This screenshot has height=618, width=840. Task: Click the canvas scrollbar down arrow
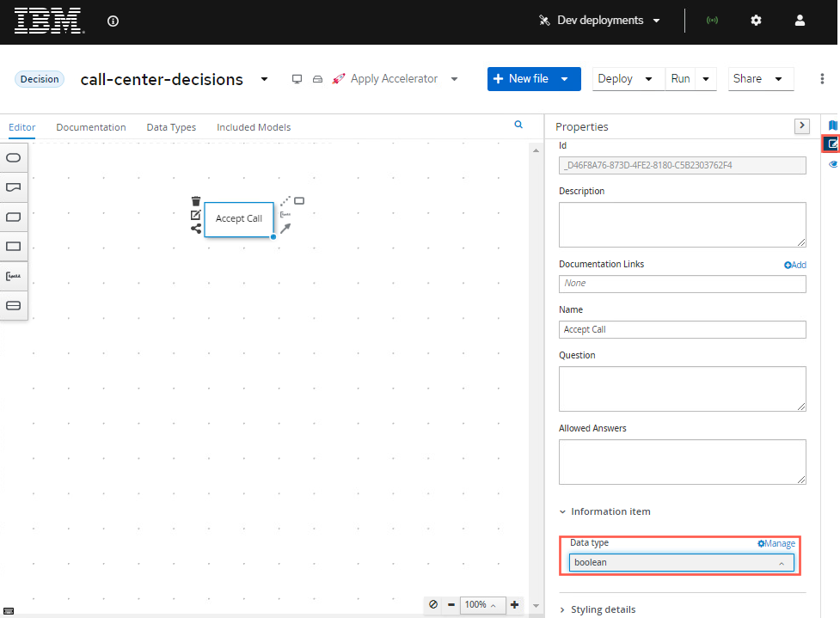tap(536, 606)
